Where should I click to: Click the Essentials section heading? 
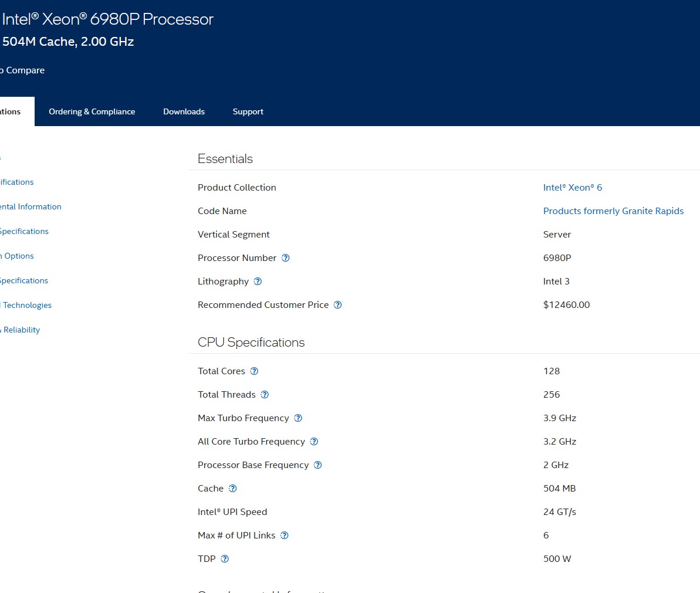tap(225, 159)
